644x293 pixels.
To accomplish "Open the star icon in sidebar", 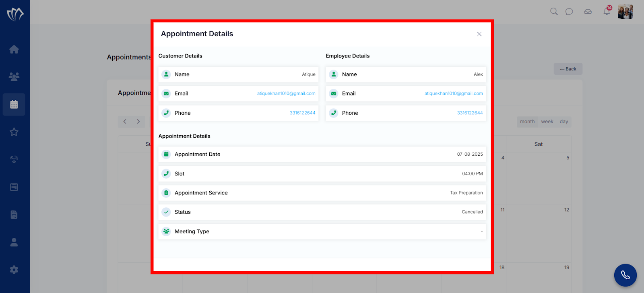I will (14, 132).
